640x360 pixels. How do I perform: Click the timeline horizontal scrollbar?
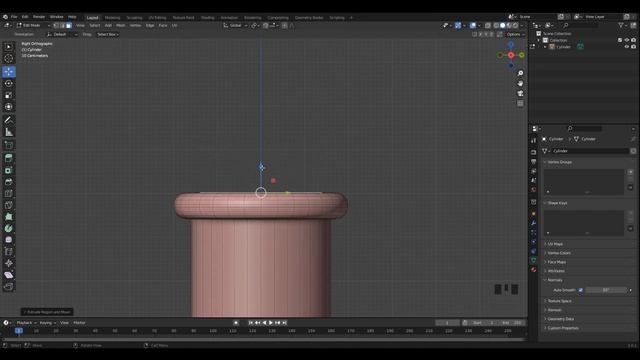coord(263,339)
